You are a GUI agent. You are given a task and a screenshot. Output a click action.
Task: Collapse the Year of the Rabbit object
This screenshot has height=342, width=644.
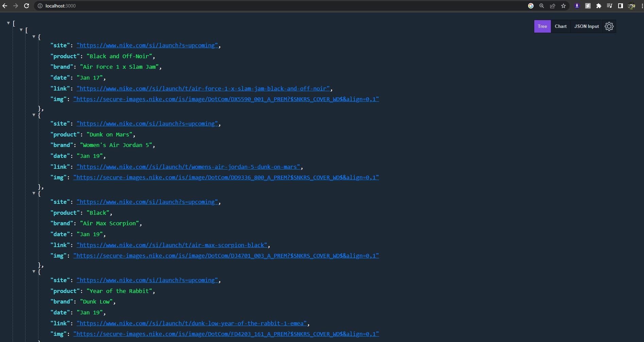coord(34,272)
